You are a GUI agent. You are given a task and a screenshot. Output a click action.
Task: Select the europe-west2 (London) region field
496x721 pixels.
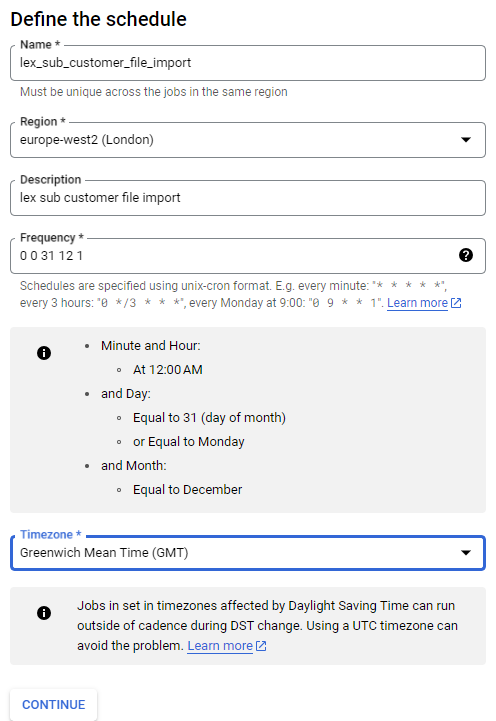248,140
